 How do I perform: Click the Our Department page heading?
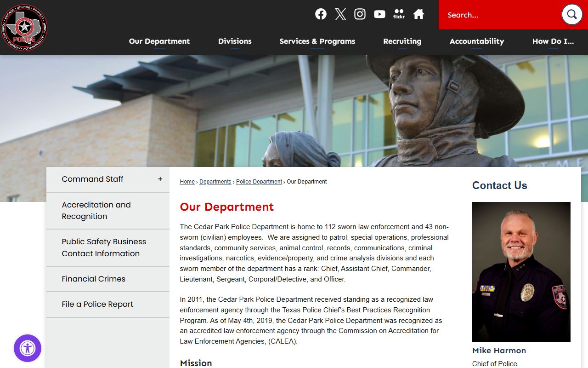[x=227, y=207]
